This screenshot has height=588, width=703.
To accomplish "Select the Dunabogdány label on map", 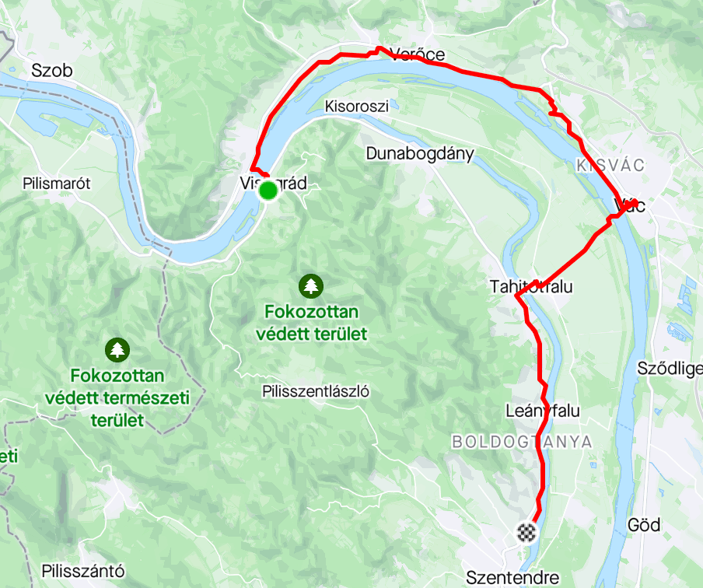I will tap(420, 154).
